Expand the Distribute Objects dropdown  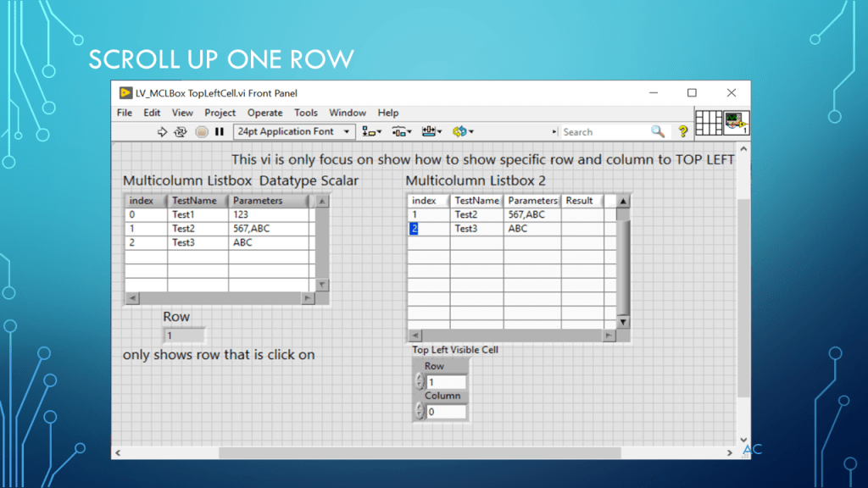click(402, 132)
